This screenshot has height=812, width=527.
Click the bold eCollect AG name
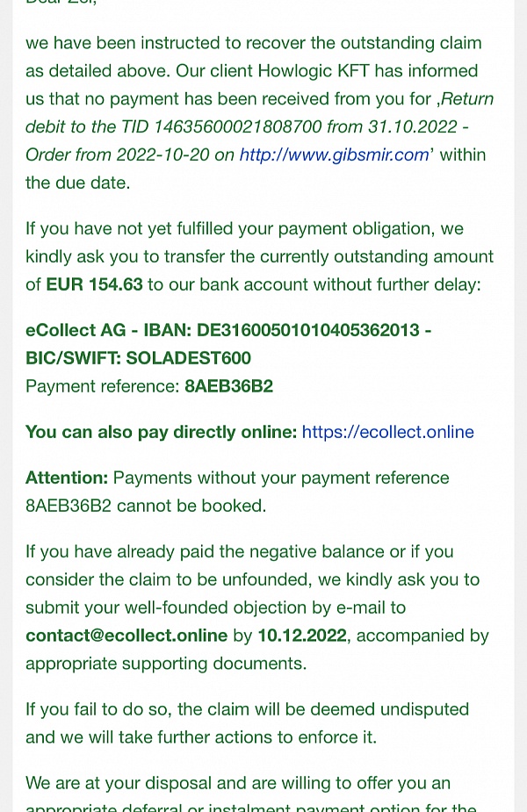click(76, 330)
